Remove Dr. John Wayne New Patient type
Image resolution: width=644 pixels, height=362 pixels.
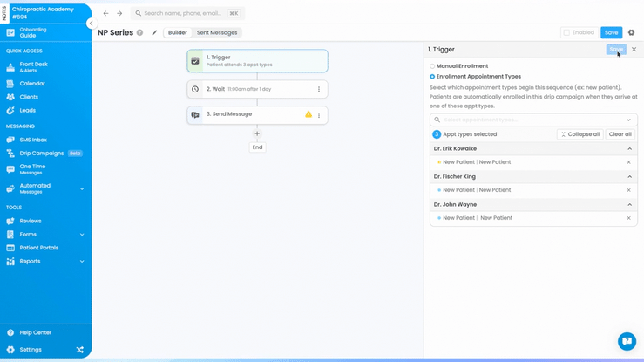click(x=629, y=218)
